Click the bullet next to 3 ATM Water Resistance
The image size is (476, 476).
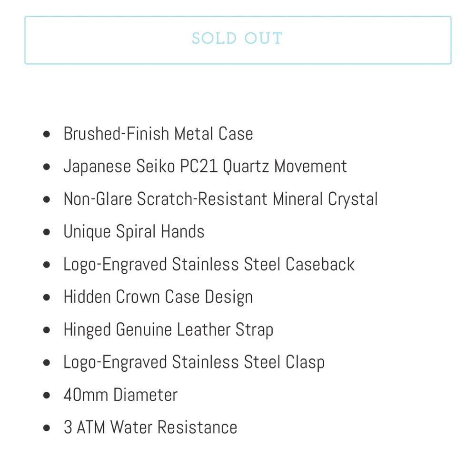click(46, 428)
